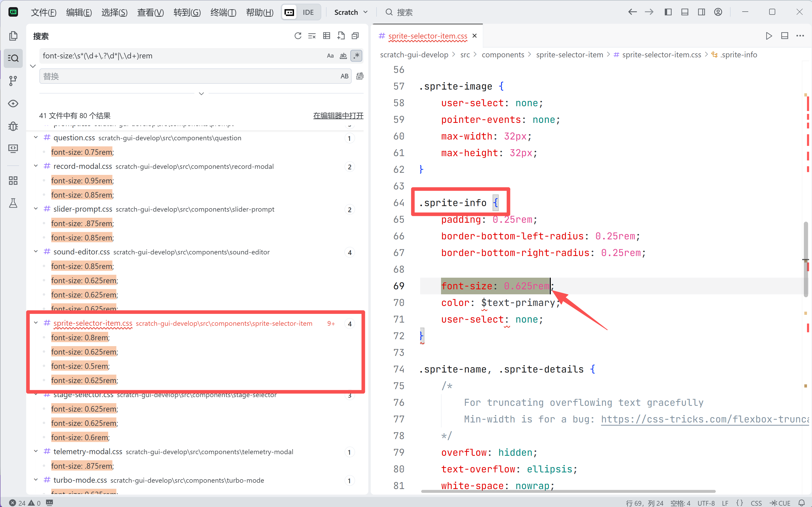This screenshot has height=507, width=812.
Task: Open the 终端(T) menu
Action: pos(223,12)
